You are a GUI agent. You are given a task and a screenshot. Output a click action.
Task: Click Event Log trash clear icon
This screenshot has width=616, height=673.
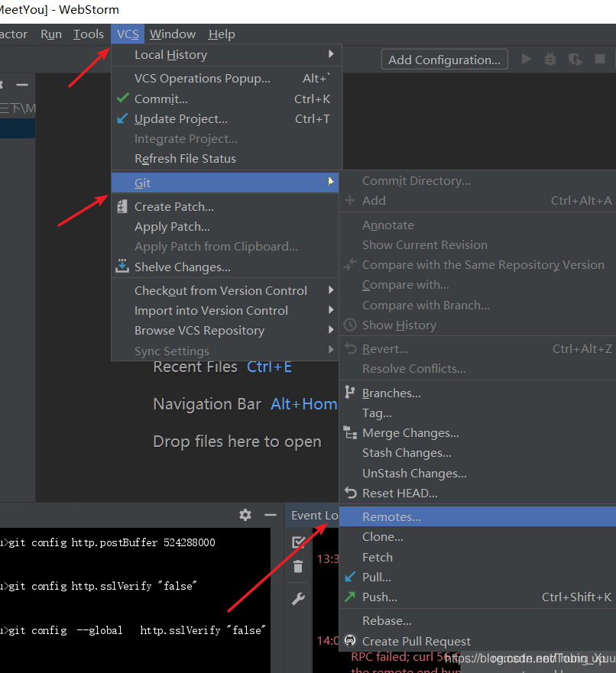pos(298,567)
